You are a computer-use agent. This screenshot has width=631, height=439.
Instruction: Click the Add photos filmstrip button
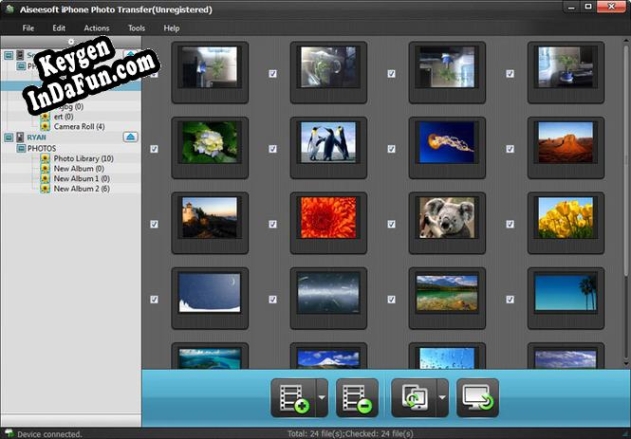click(294, 398)
